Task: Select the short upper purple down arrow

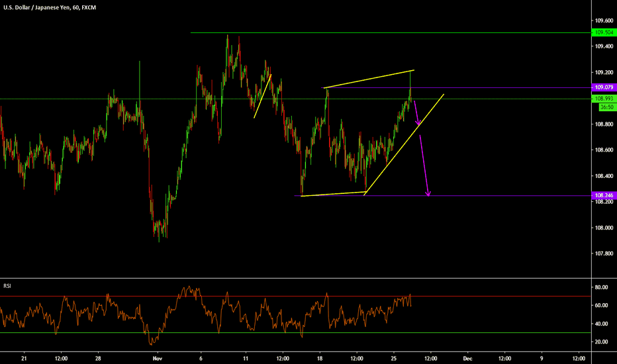Action: pyautogui.click(x=416, y=113)
